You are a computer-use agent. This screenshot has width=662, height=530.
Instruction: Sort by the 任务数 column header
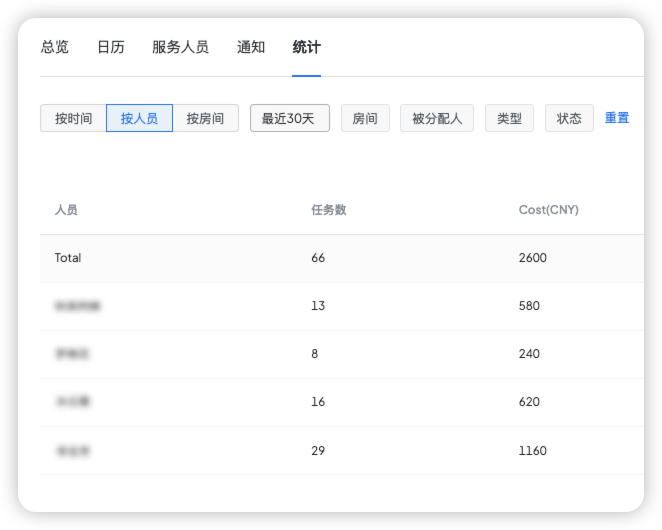328,210
